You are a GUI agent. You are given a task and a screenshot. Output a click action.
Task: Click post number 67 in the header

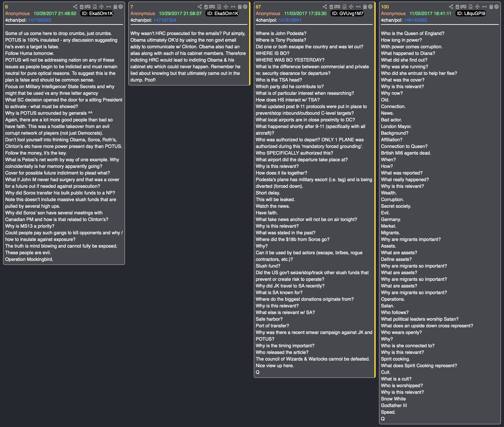(x=258, y=7)
